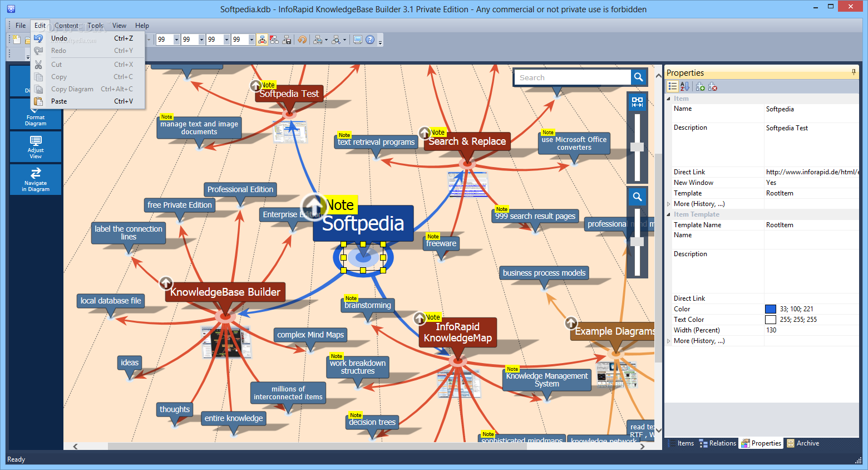Open the fourth 99 dropdown in toolbar
This screenshot has width=868, height=470.
pyautogui.click(x=251, y=40)
